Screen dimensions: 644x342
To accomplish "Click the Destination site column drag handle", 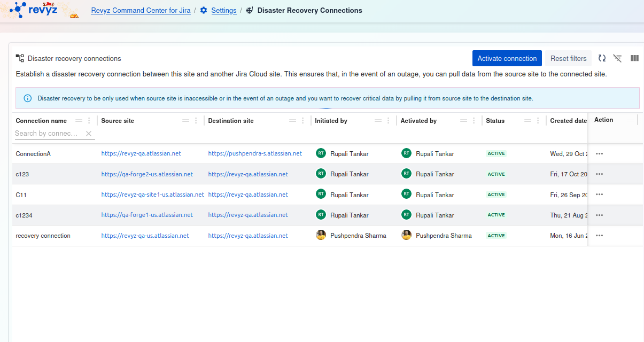I will click(293, 121).
